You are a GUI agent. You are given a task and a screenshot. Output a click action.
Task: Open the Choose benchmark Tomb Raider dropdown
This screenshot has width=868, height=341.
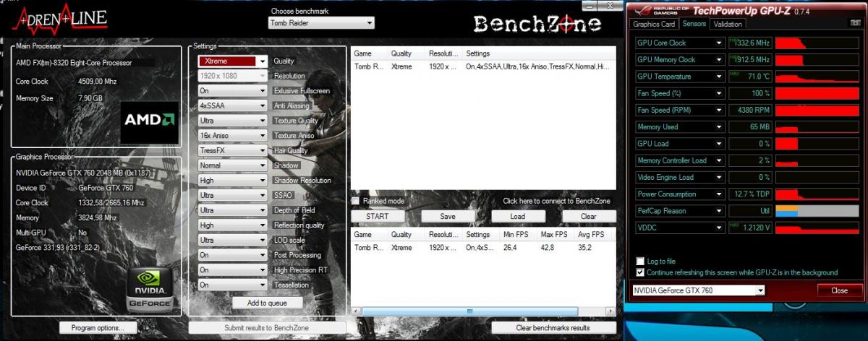click(321, 23)
